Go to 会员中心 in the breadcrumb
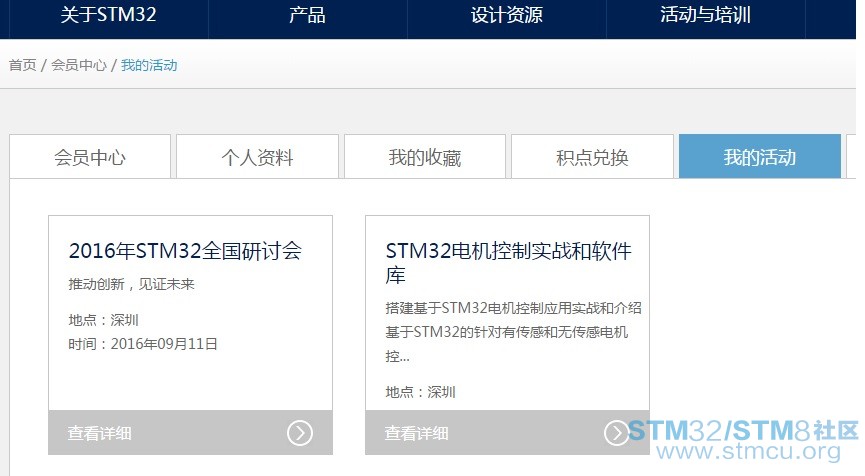The width and height of the screenshot is (865, 476). pos(79,65)
